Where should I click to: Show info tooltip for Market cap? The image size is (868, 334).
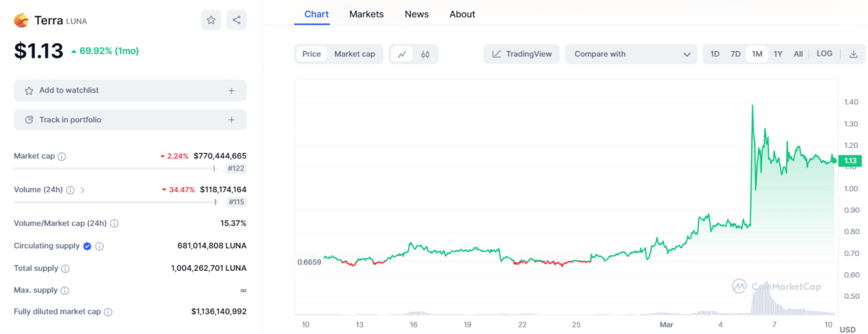pyautogui.click(x=62, y=156)
